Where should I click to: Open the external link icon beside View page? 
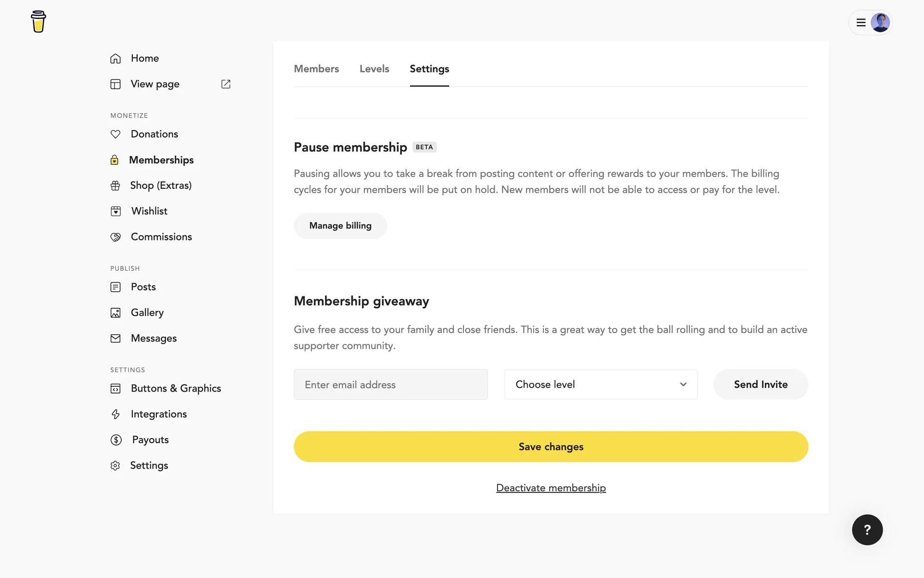click(226, 84)
